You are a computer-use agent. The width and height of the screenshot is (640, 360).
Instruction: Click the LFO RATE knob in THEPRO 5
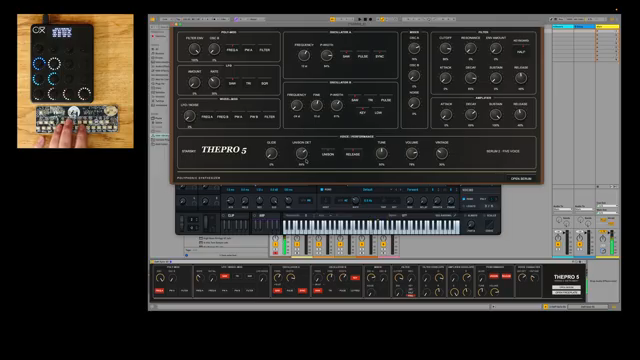coord(214,82)
